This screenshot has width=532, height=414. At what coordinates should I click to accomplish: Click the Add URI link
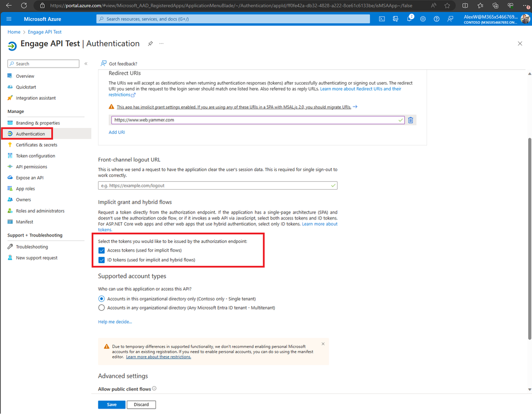(117, 132)
